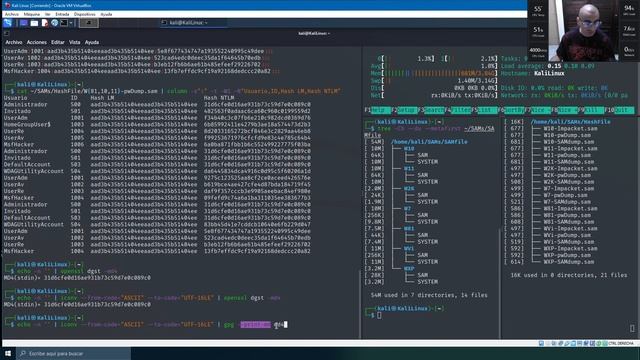Click the Hash NTLM column header

pos(219,98)
